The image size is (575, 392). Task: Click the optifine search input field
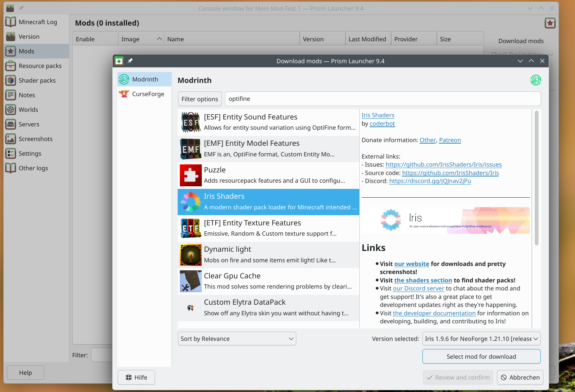coord(383,99)
